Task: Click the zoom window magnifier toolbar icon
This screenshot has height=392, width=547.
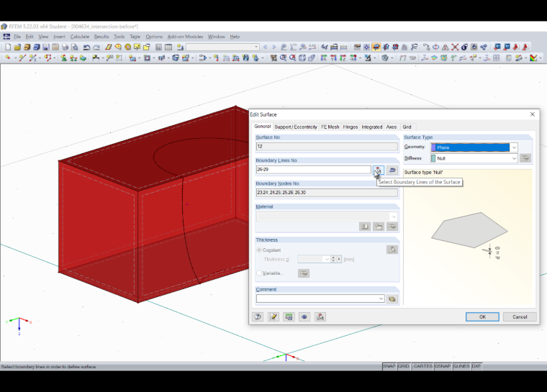Action: [284, 58]
